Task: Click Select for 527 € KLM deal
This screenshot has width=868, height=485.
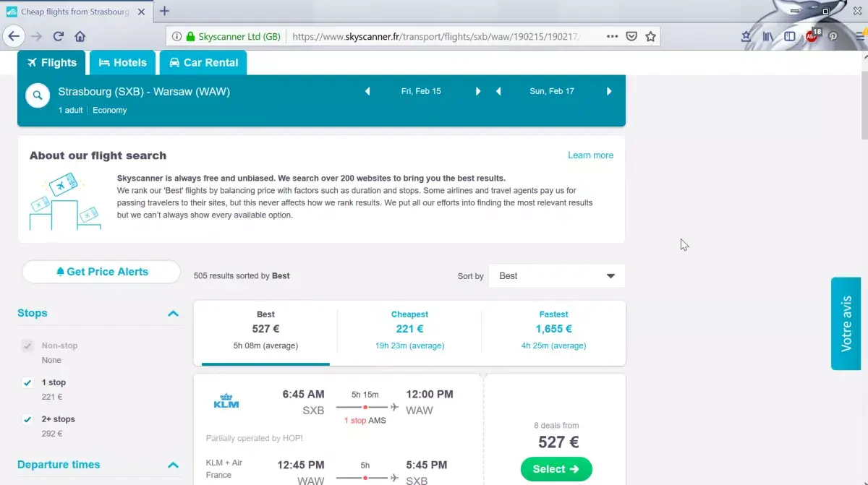Action: pos(556,469)
